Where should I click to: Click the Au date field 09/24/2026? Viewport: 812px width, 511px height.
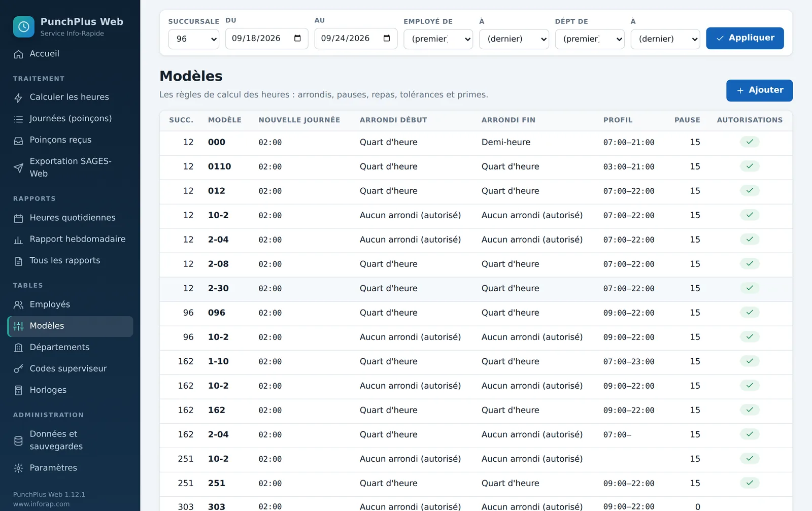click(356, 39)
